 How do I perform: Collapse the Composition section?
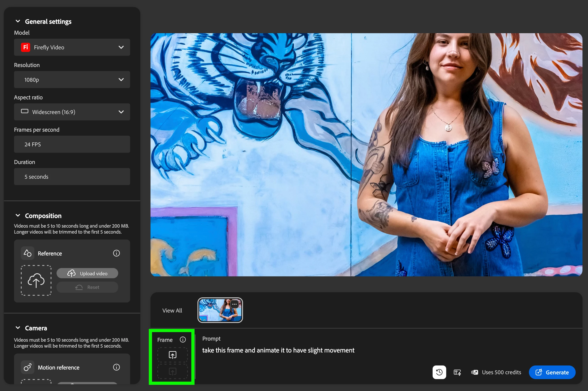(x=18, y=215)
